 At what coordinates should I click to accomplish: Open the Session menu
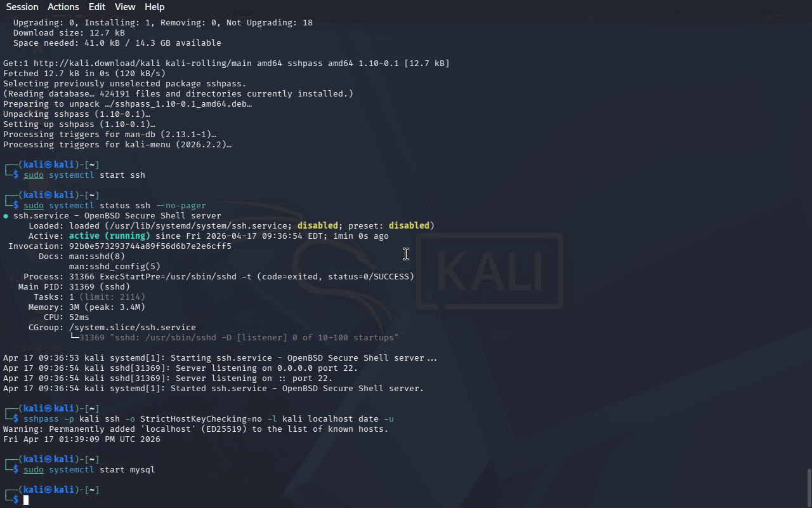22,7
